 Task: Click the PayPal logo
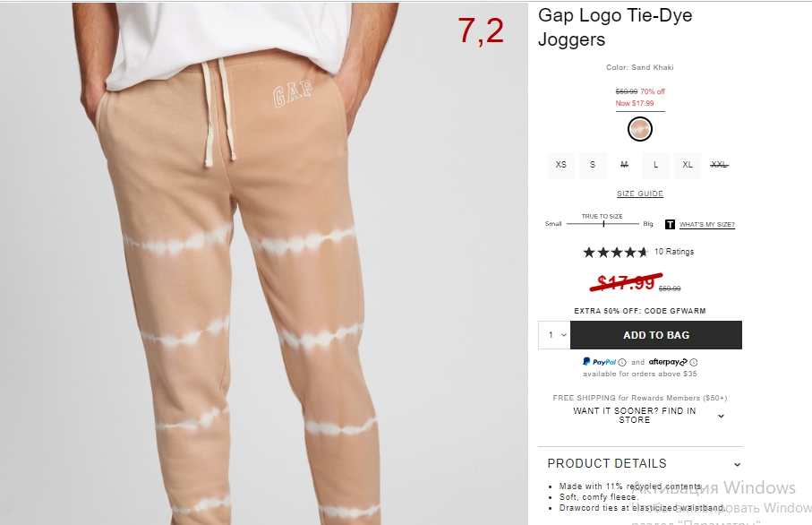pyautogui.click(x=599, y=362)
